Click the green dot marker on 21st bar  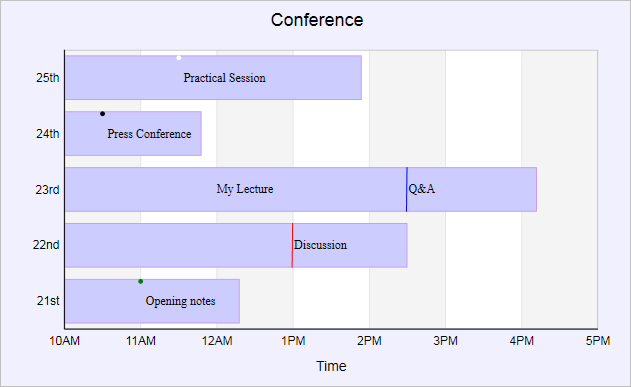point(140,282)
